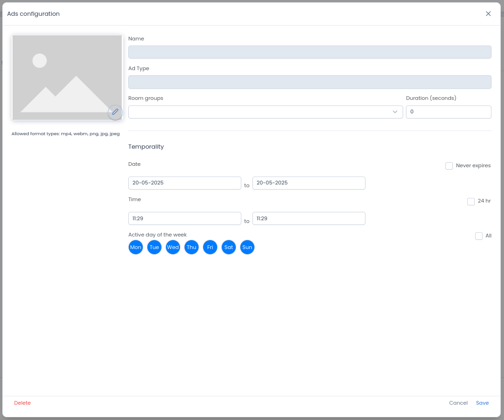Open the end date field

309,183
